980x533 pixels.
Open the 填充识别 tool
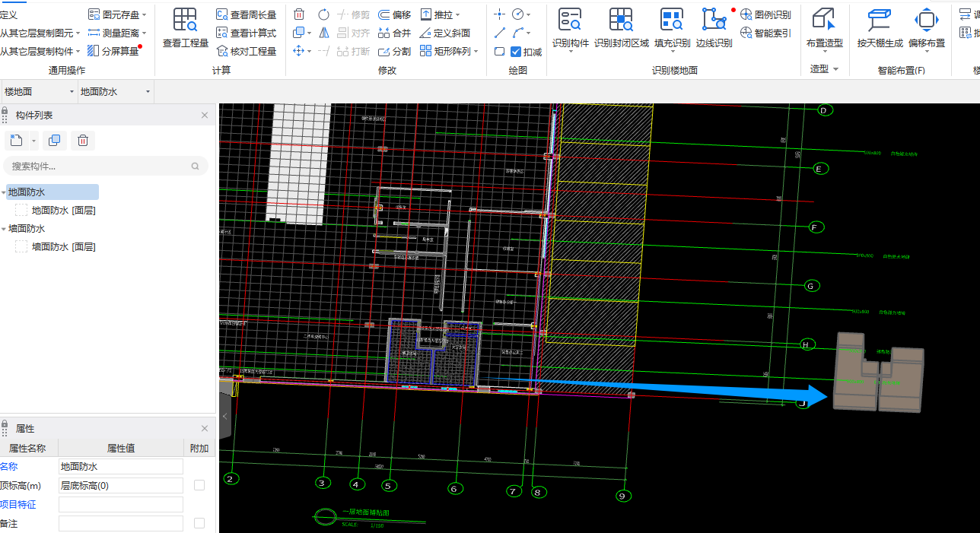pyautogui.click(x=672, y=20)
